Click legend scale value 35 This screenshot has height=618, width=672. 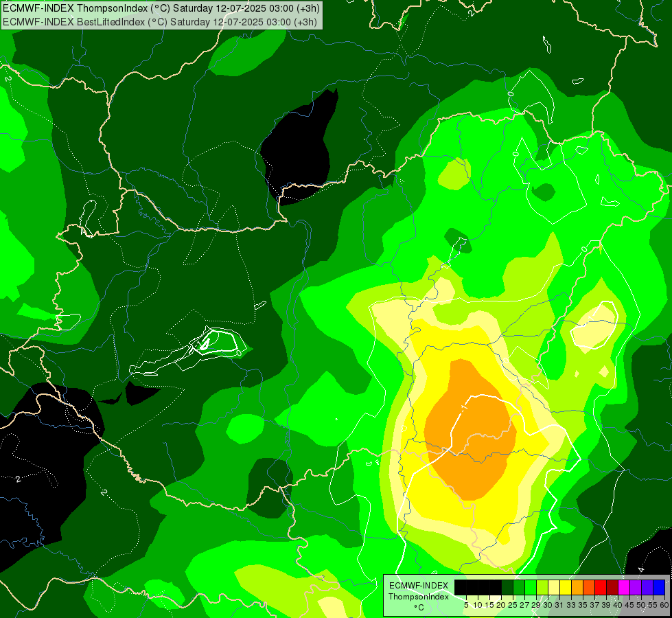(583, 605)
